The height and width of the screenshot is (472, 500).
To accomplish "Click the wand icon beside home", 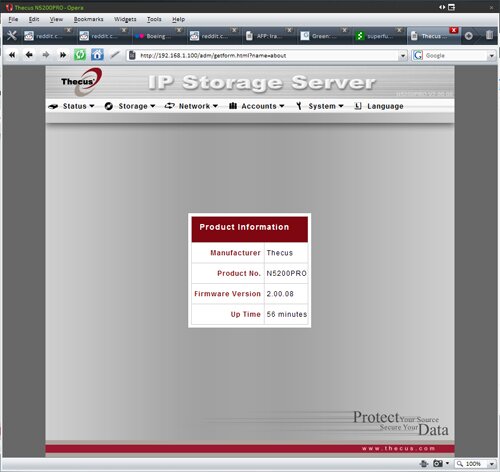I will [115, 55].
